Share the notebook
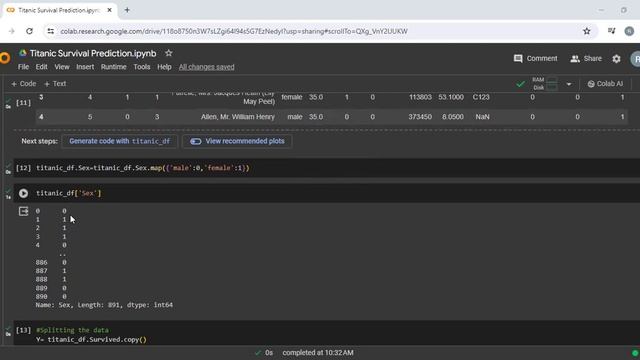The height and width of the screenshot is (360, 640). click(x=586, y=58)
